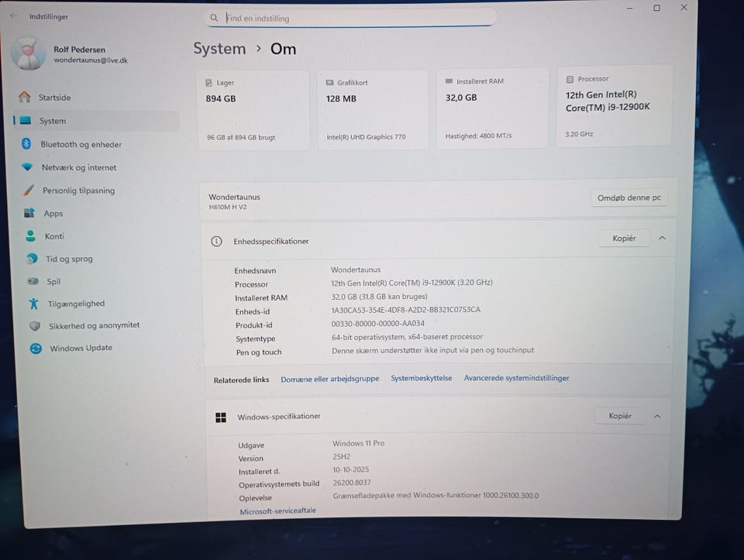Viewport: 744px width, 560px height.
Task: Open Avancerede systemindstillinger link
Action: click(516, 378)
